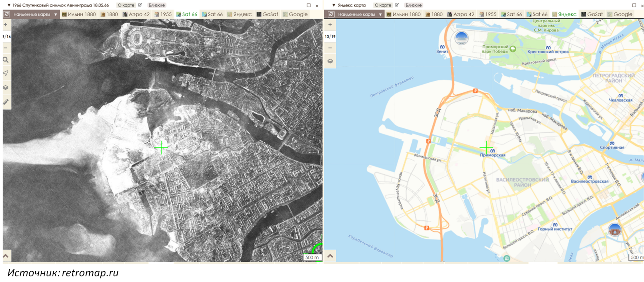
Task: Expand the right Найденные карты dropdown
Action: coord(360,14)
